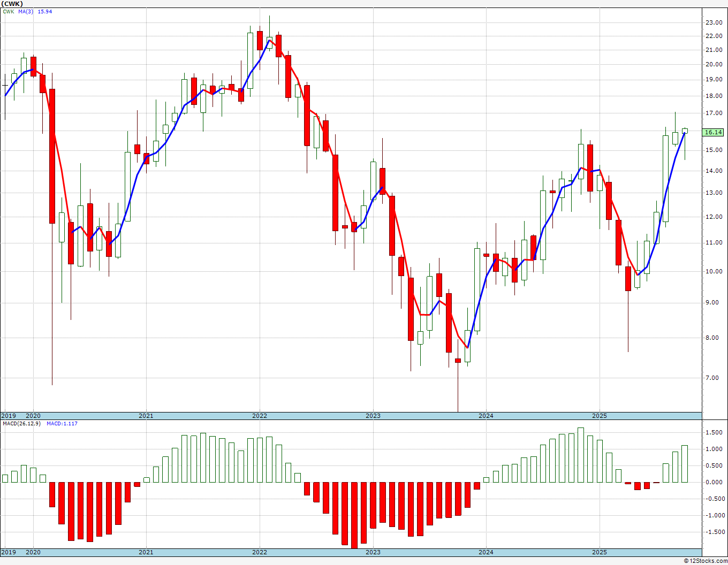Click the 22.00 price axis label
The width and height of the screenshot is (728, 565).
[x=714, y=36]
